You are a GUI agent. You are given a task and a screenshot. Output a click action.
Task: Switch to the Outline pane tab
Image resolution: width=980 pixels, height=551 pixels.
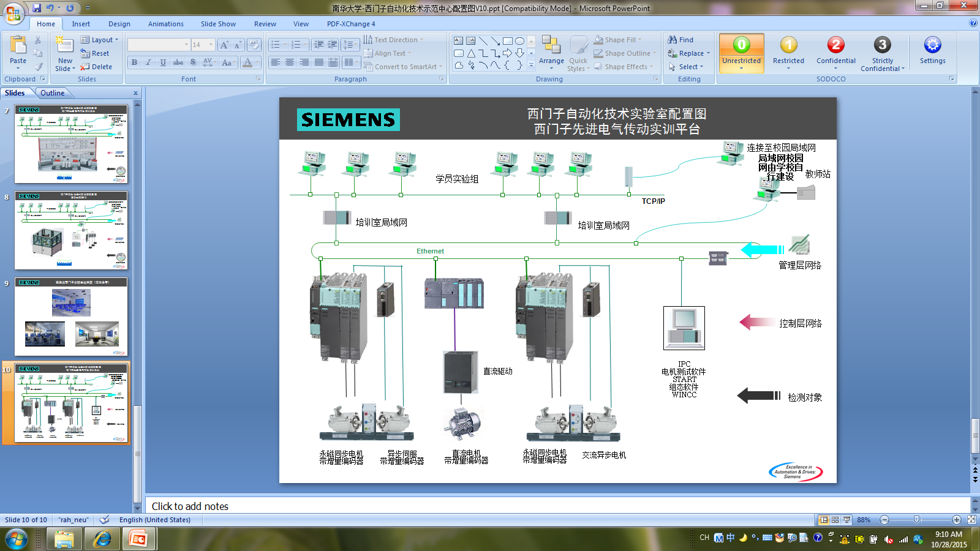pos(53,93)
